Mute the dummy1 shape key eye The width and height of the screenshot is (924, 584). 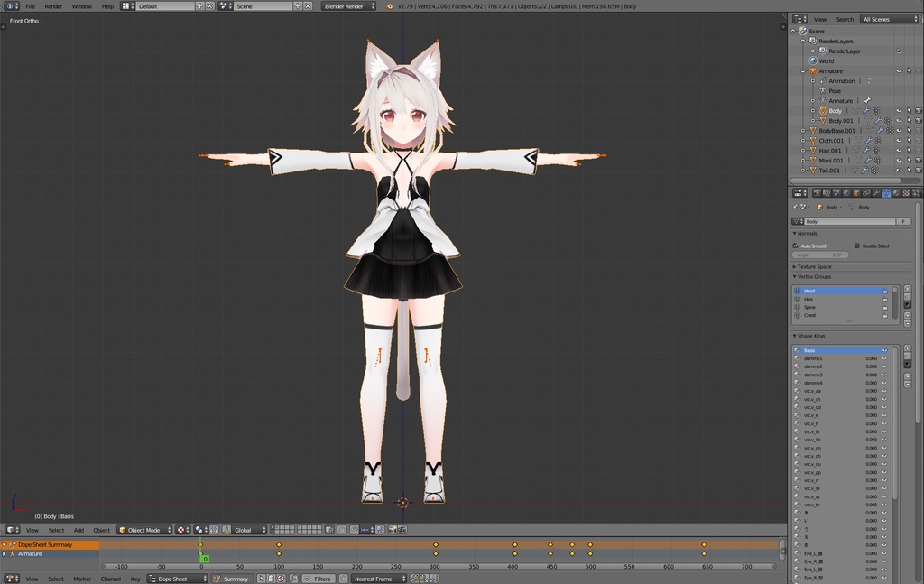884,358
